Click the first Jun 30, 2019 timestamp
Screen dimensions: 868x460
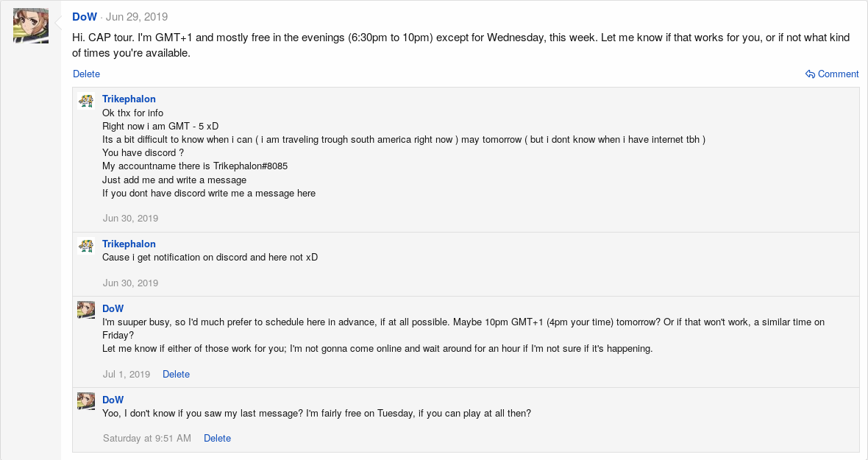point(130,219)
